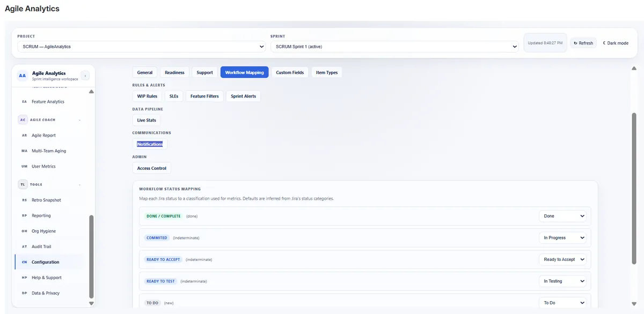Open the SLEs settings

(x=173, y=96)
